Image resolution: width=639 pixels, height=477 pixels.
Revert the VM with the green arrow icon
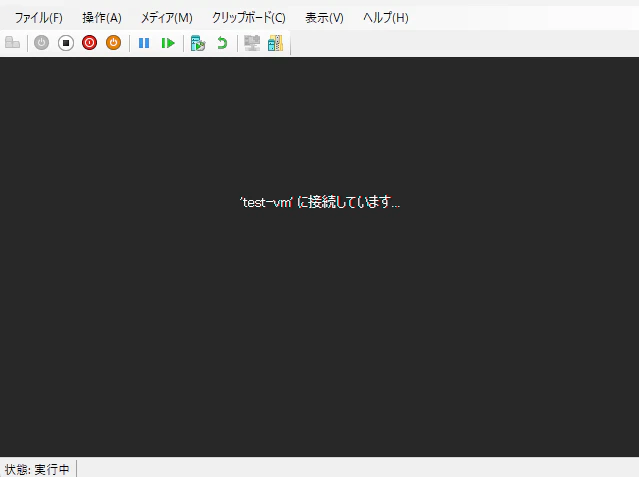point(222,43)
